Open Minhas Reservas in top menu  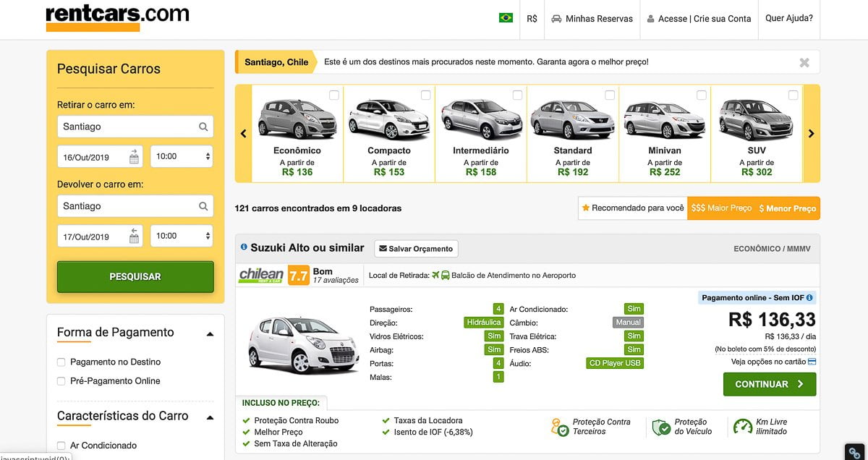(592, 19)
